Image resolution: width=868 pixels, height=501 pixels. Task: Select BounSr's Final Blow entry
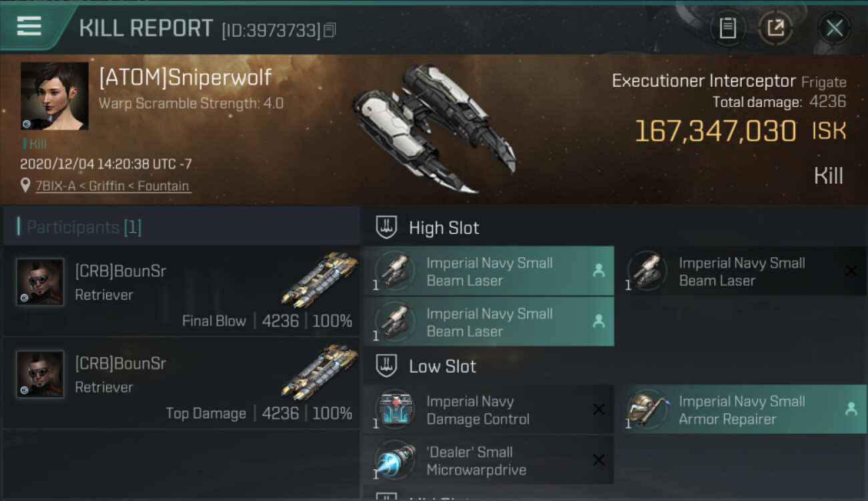(182, 291)
